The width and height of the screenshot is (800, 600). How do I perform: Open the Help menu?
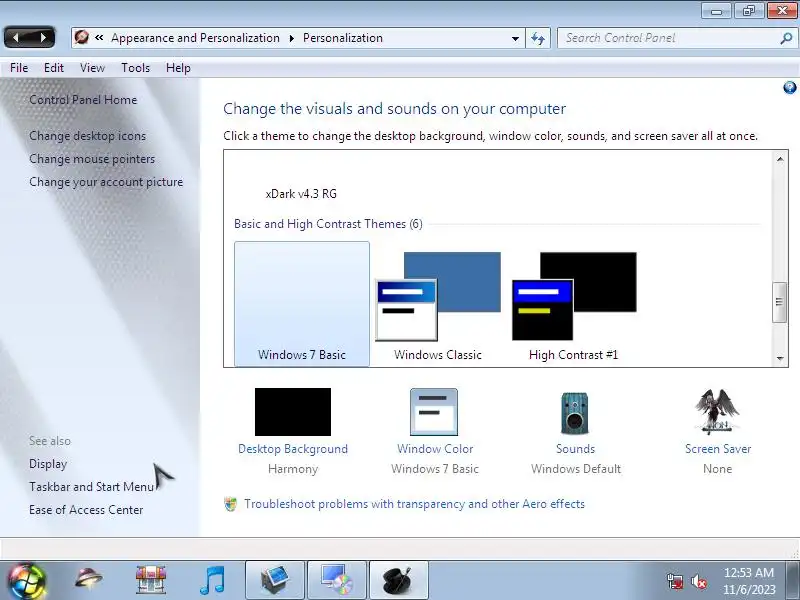point(178,68)
